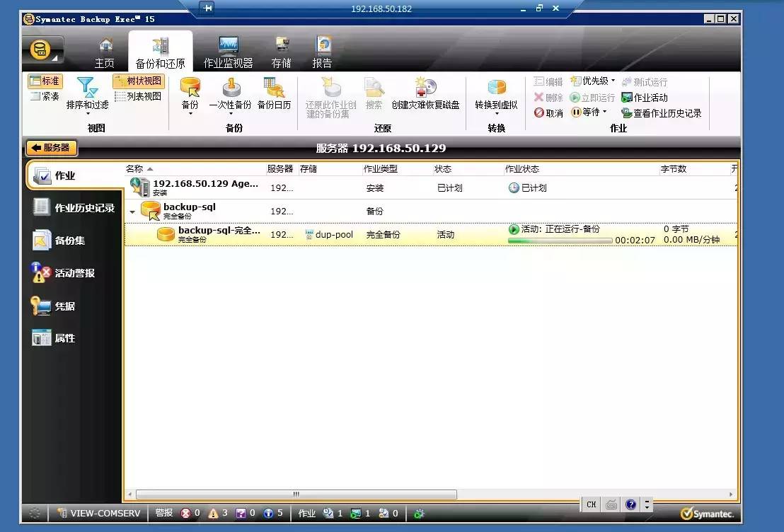Open 属性 properties in sidebar

pos(53,338)
